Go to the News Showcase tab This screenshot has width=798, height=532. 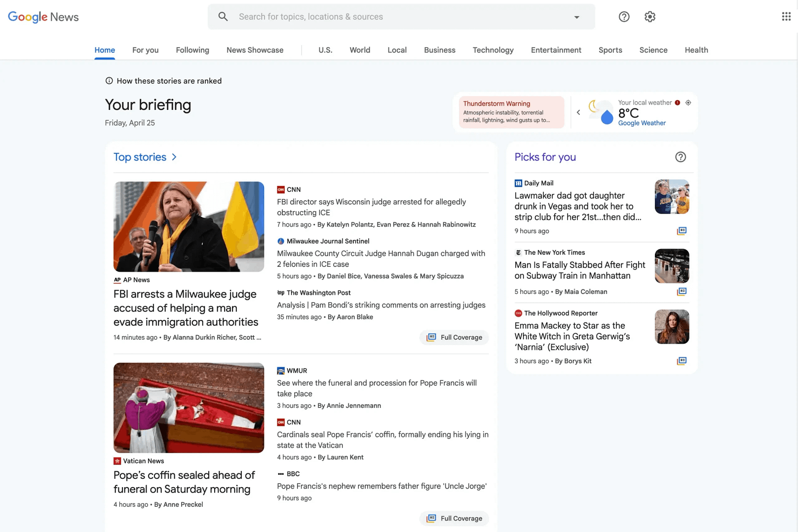(x=255, y=50)
